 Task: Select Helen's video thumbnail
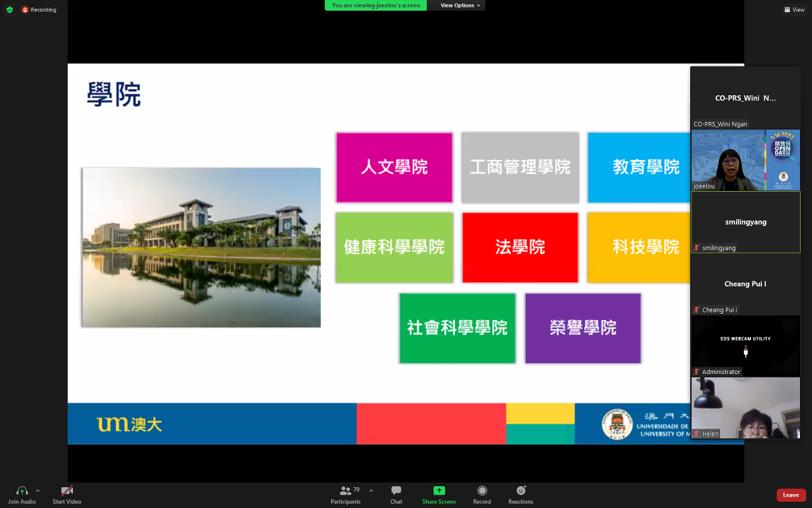(x=745, y=408)
